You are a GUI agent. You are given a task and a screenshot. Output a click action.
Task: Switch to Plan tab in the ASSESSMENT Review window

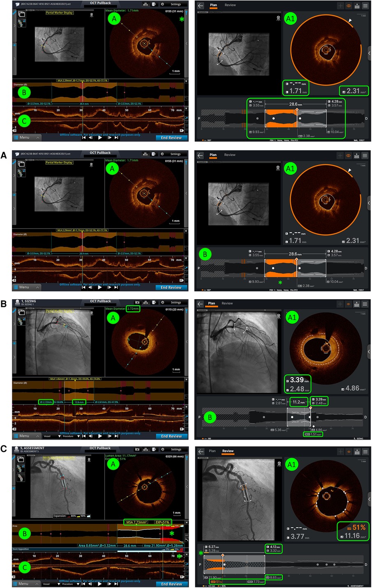point(212,451)
